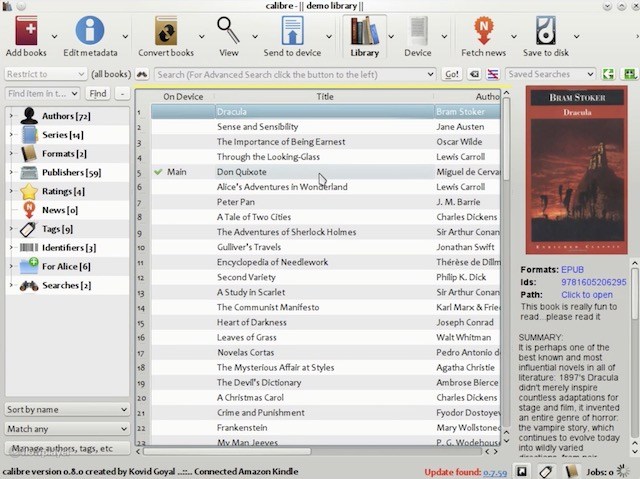Click the Fetch news icon
Viewport: 640px width, 479px height.
click(484, 30)
